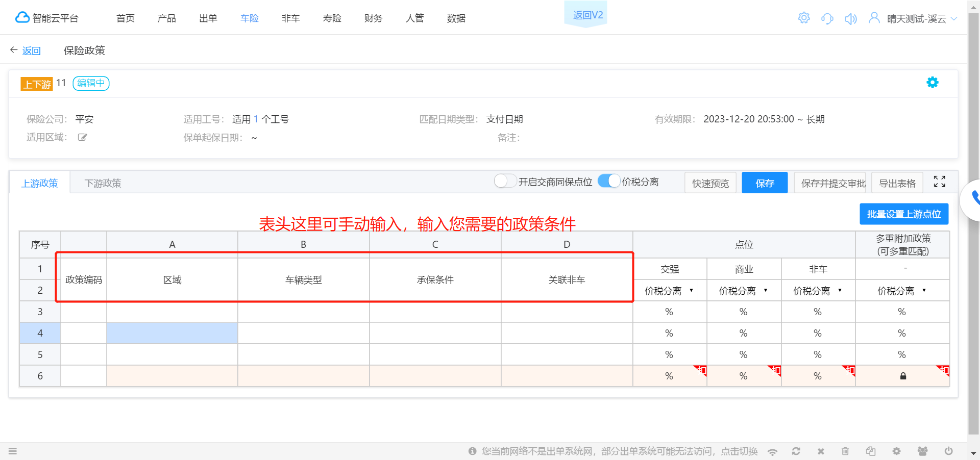Toggle 开启交商同保点位 switch
Image resolution: width=980 pixels, height=460 pixels.
coord(505,181)
